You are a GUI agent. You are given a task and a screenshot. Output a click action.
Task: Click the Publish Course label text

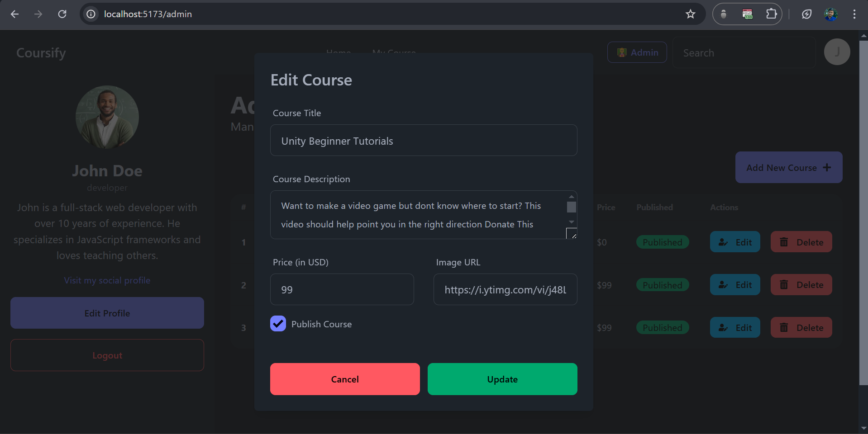pos(321,324)
